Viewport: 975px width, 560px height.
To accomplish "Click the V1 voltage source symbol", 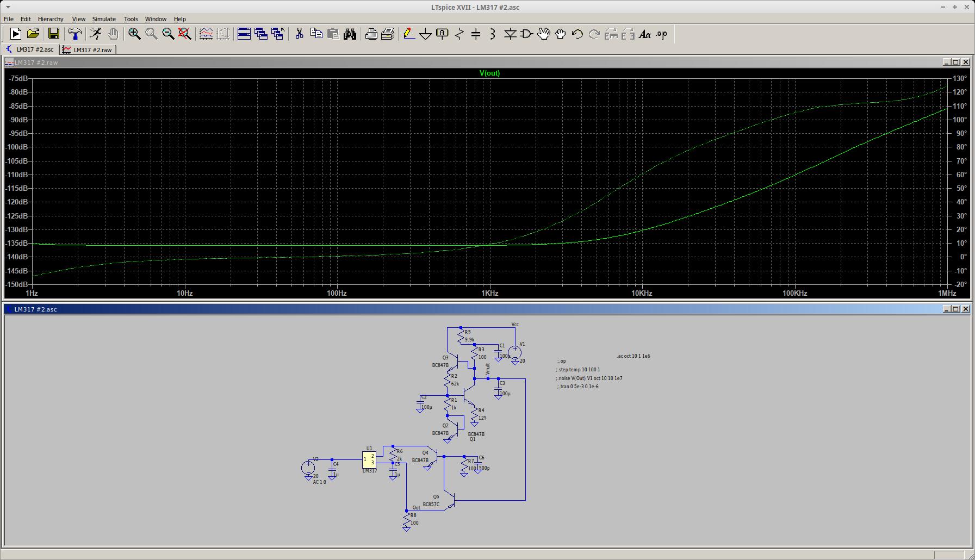I will coord(515,353).
